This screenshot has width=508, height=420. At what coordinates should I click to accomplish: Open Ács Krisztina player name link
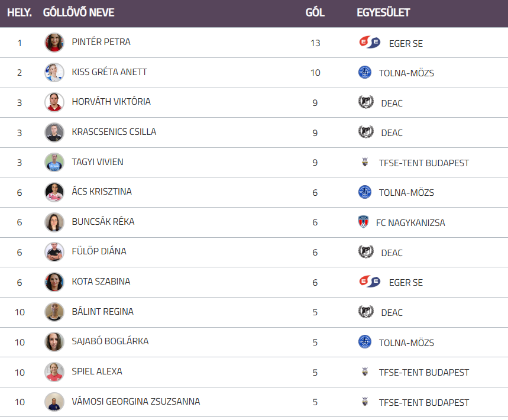click(102, 192)
